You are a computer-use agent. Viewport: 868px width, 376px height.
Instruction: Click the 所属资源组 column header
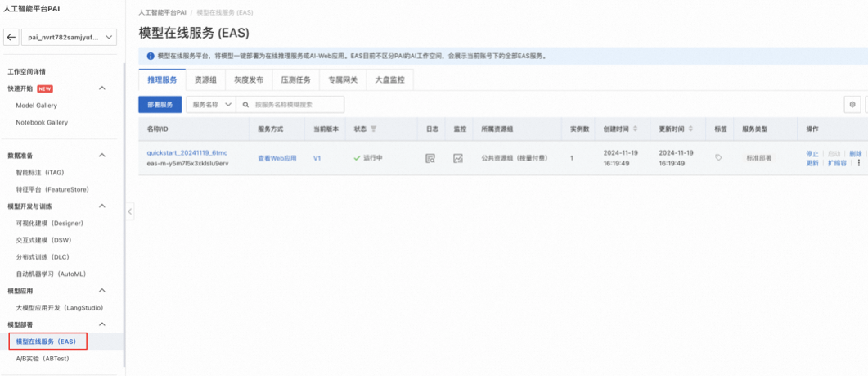tap(497, 129)
